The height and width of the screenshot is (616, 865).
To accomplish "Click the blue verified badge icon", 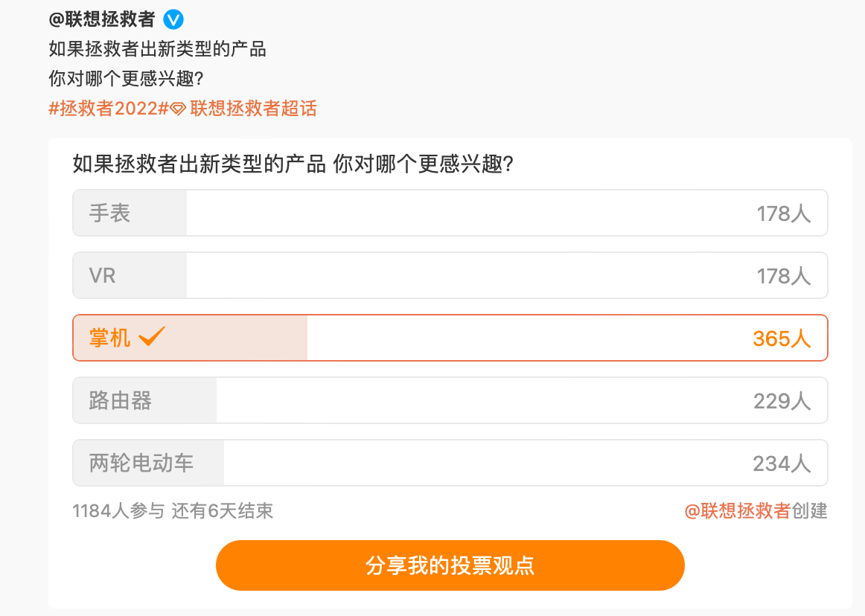I will [173, 19].
